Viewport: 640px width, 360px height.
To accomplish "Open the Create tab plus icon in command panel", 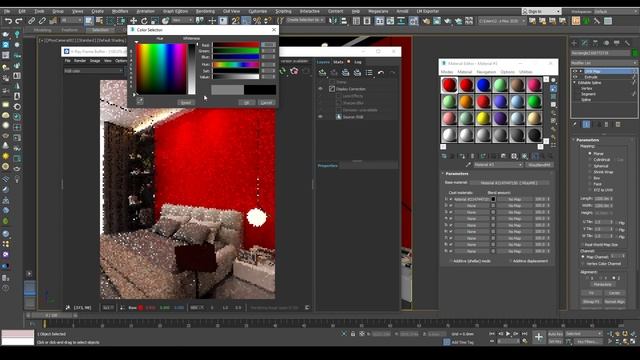I will pos(574,42).
